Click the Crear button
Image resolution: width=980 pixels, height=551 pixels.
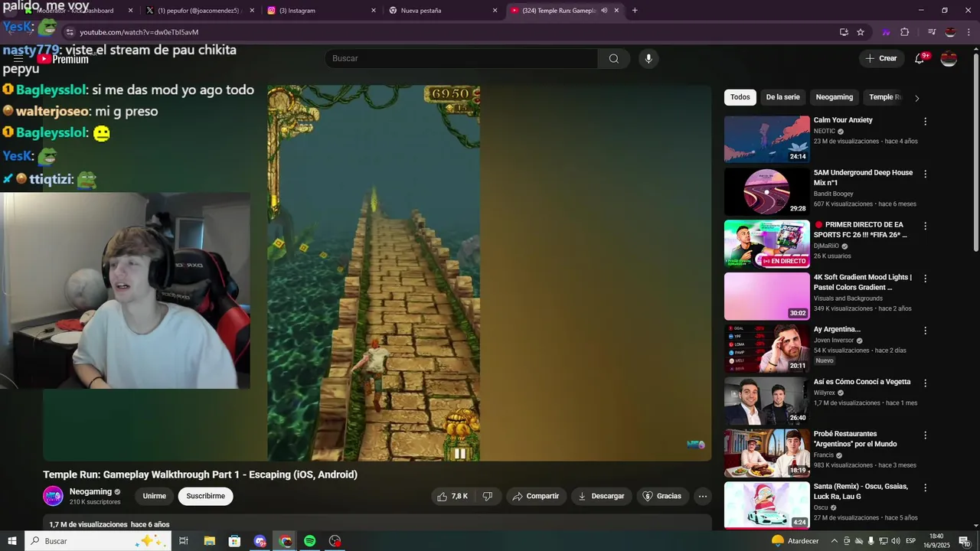881,58
